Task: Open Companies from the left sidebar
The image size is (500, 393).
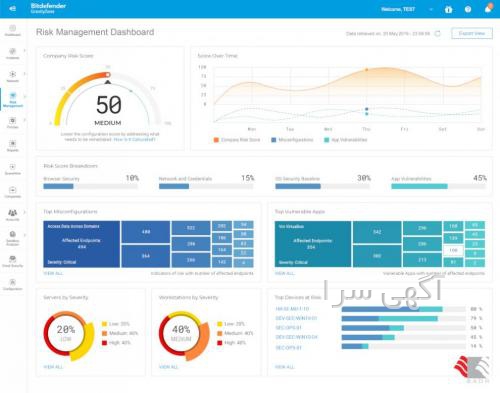Action: [13, 192]
